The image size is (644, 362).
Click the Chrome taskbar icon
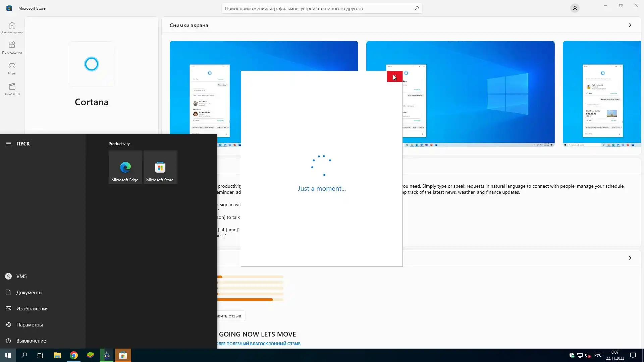74,355
